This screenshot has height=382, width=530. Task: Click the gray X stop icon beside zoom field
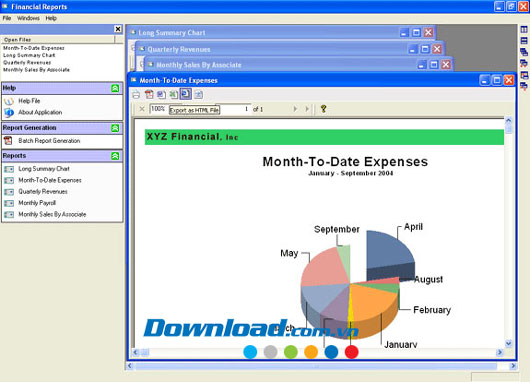tap(142, 109)
